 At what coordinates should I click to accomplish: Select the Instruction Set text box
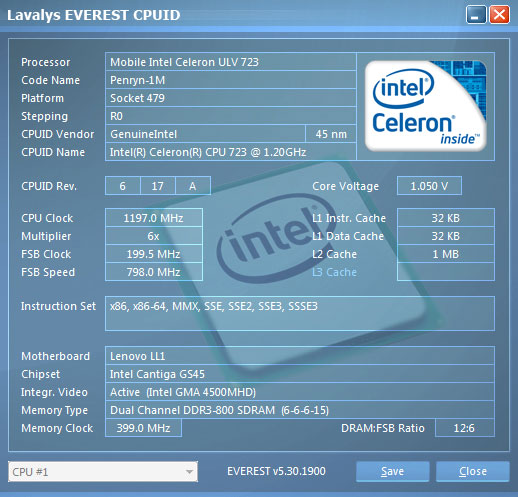point(300,313)
